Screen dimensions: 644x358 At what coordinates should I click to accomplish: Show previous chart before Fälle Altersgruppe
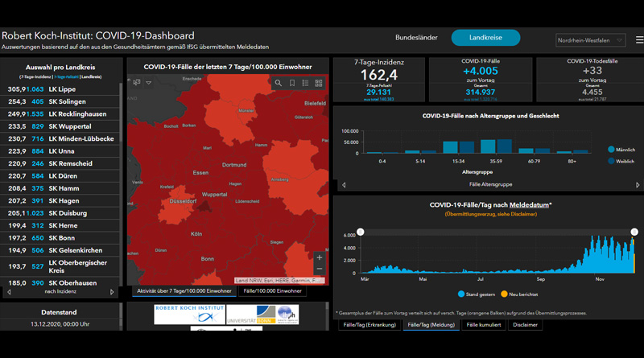(x=344, y=185)
